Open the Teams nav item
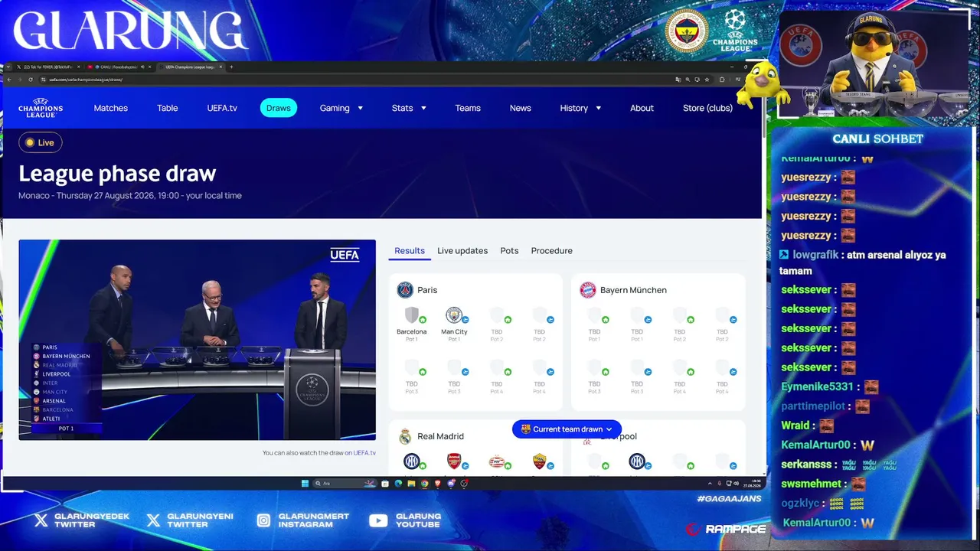980x551 pixels. click(468, 108)
